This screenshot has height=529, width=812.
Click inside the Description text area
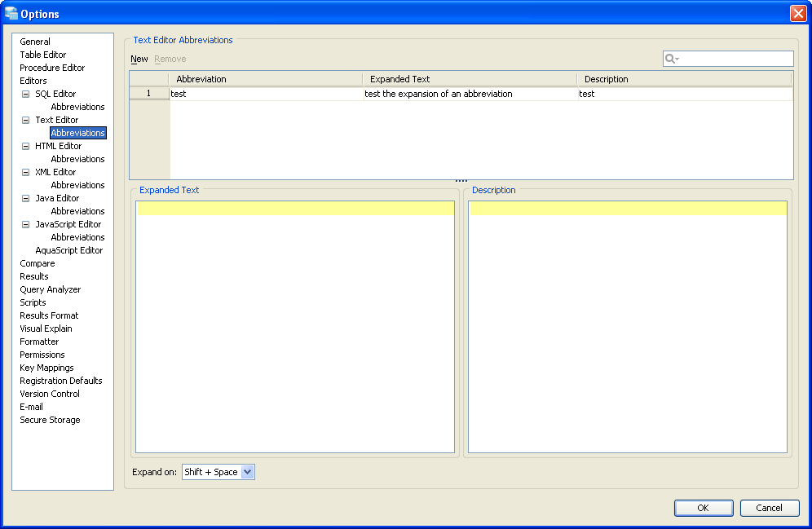tap(628, 327)
